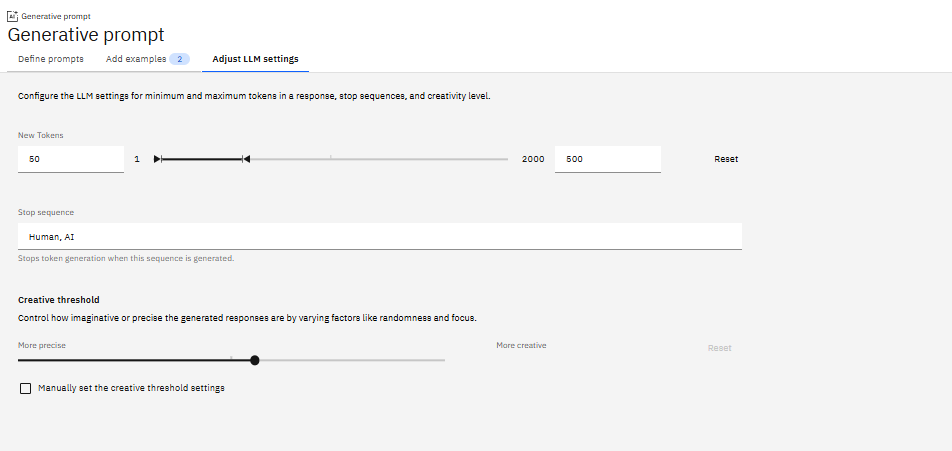Enable manually setting creative threshold settings
Image resolution: width=952 pixels, height=451 pixels.
click(26, 388)
